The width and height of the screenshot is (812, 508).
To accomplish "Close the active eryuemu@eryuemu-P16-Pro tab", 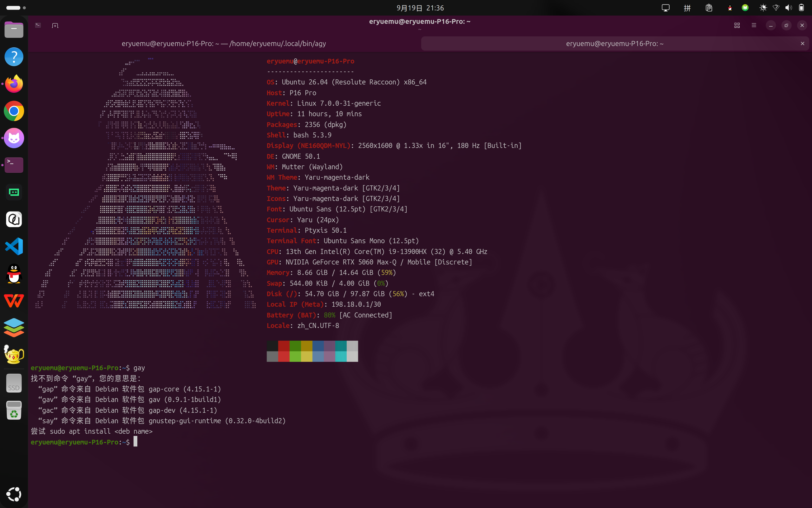I will pos(802,43).
